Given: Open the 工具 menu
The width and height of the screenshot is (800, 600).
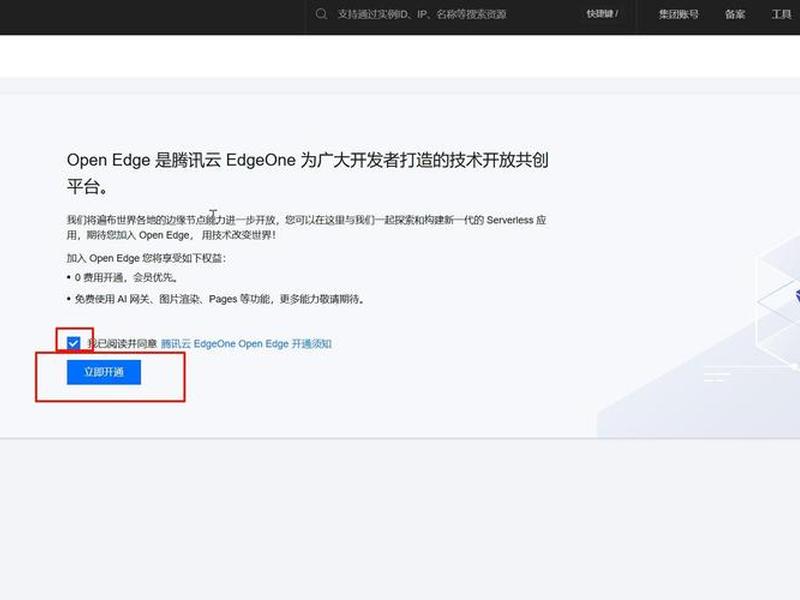Looking at the screenshot, I should coord(781,14).
